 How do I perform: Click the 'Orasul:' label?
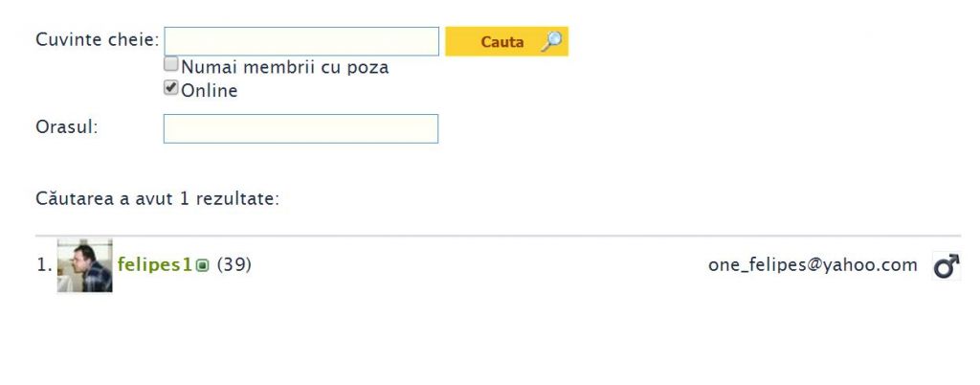(x=67, y=126)
